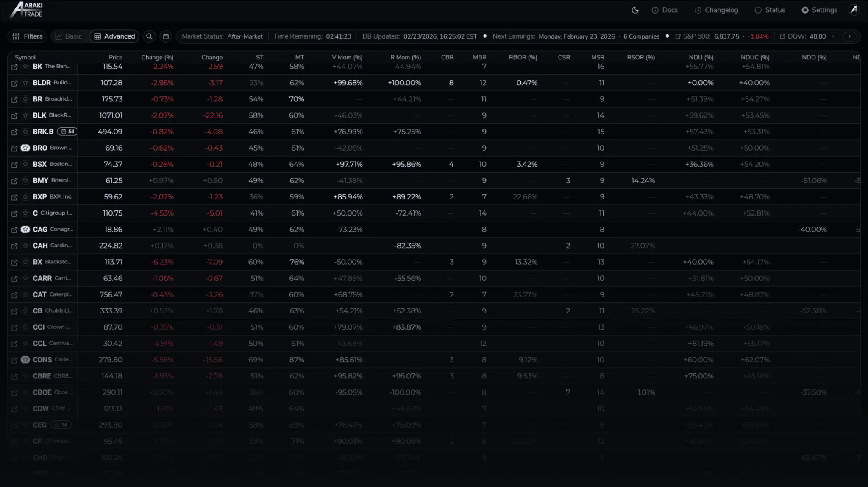This screenshot has width=868, height=487.
Task: Open the Docs page
Action: [665, 10]
